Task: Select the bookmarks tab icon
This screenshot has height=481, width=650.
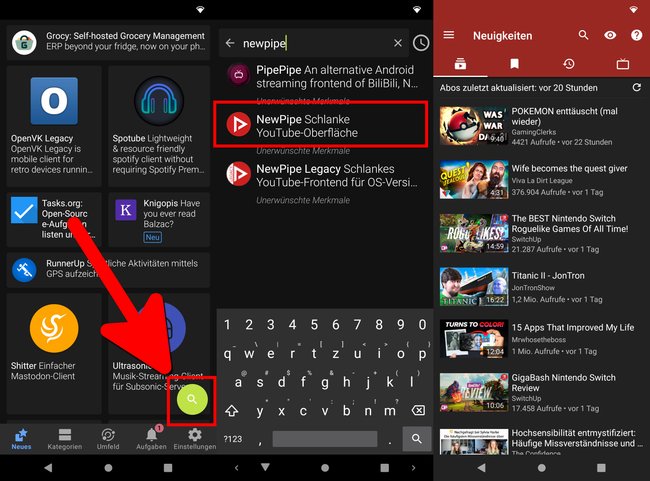Action: [514, 64]
